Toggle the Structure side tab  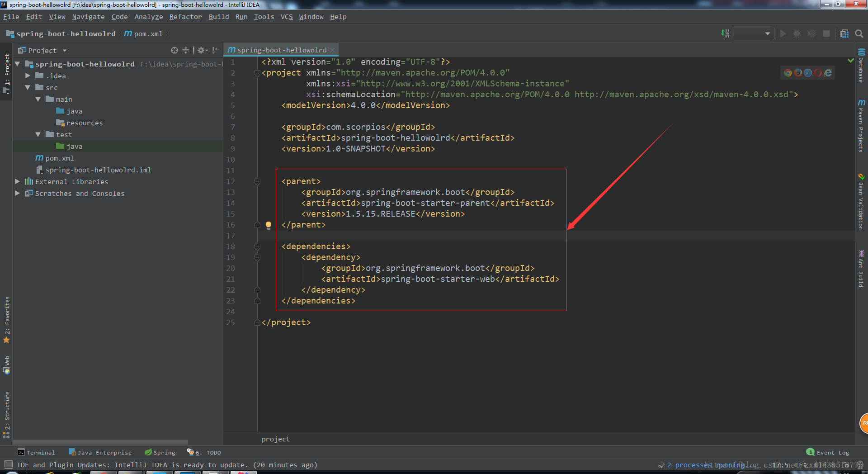coord(6,415)
